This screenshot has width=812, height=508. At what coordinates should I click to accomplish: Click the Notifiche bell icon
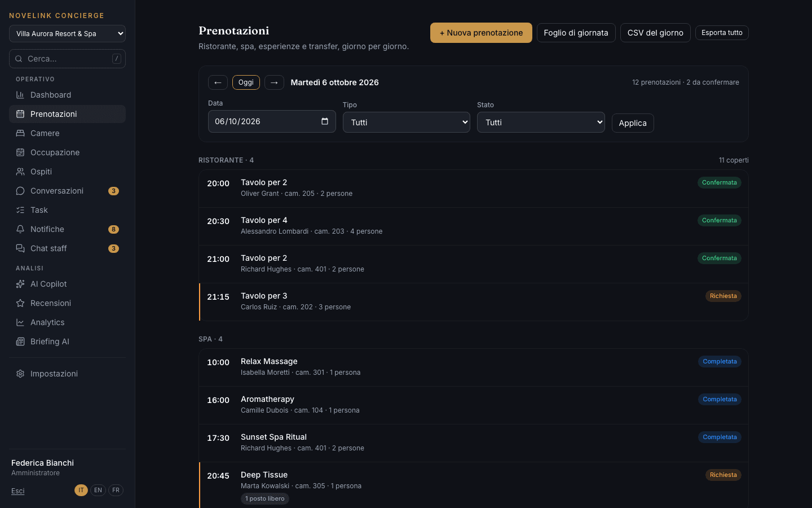[x=20, y=229]
